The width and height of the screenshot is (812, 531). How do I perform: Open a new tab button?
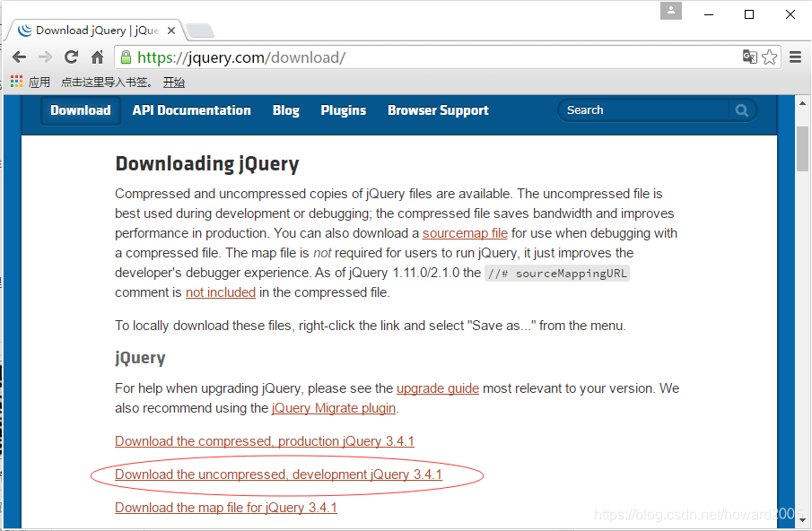[200, 30]
